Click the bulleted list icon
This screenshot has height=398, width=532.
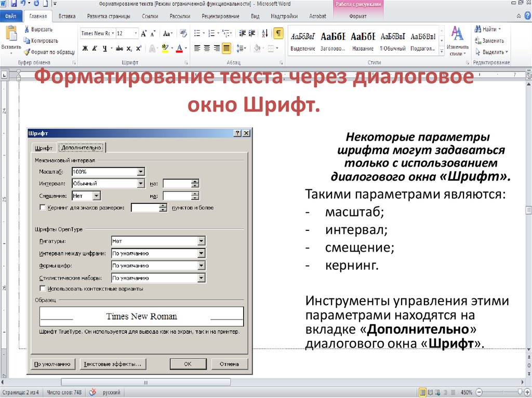click(197, 33)
